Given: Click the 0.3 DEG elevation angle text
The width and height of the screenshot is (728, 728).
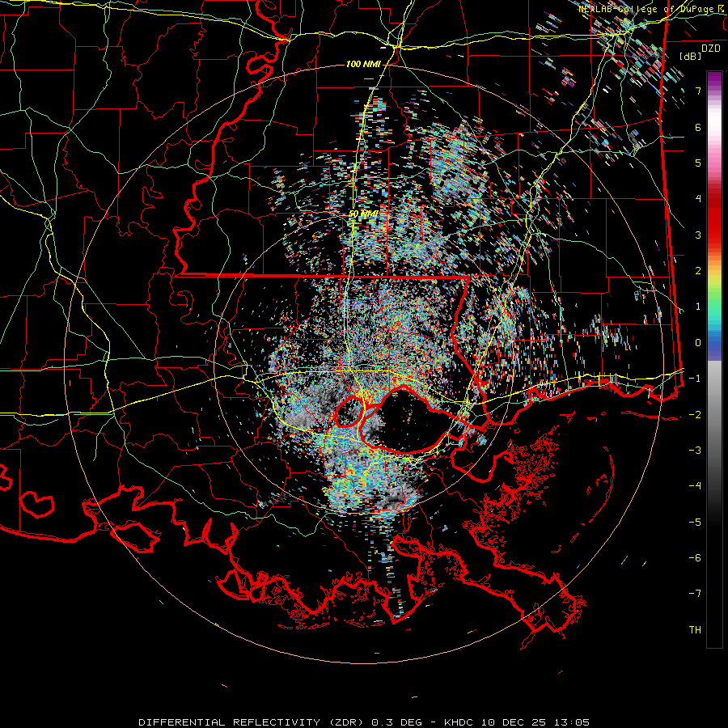Looking at the screenshot, I should click(x=396, y=722).
